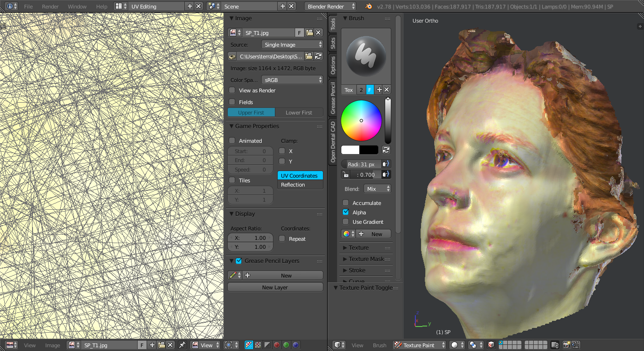Image resolution: width=644 pixels, height=351 pixels.
Task: Click the white foreground color swatch
Action: pos(350,150)
